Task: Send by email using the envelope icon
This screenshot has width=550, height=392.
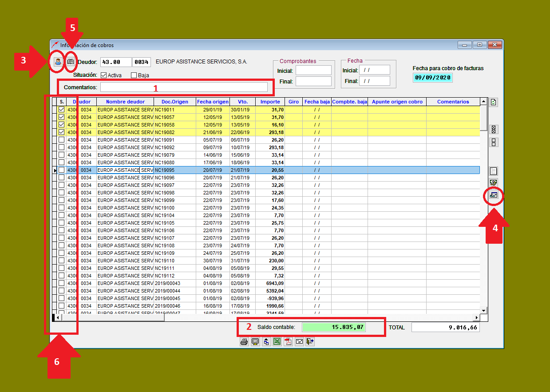Action: point(299,342)
